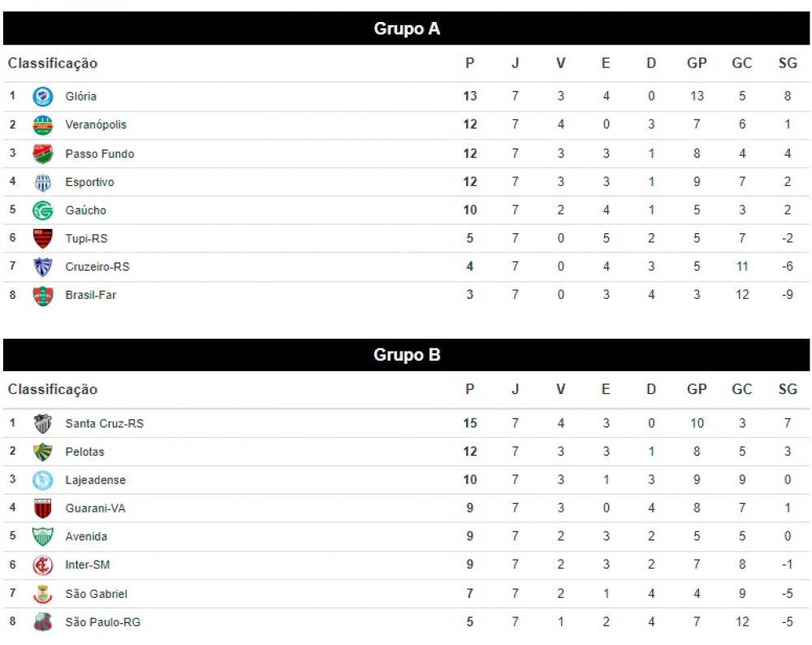Click the Avenida green crest icon
812x645 pixels.
[x=42, y=536]
